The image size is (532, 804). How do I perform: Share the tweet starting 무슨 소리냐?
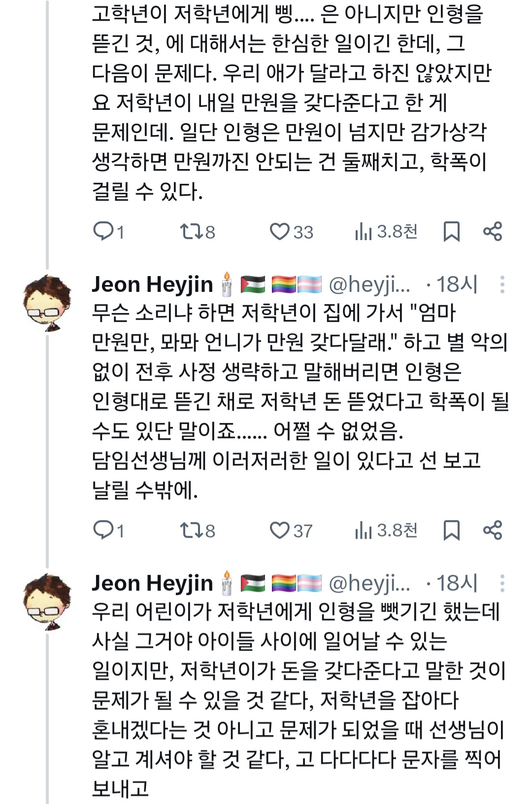point(493,530)
